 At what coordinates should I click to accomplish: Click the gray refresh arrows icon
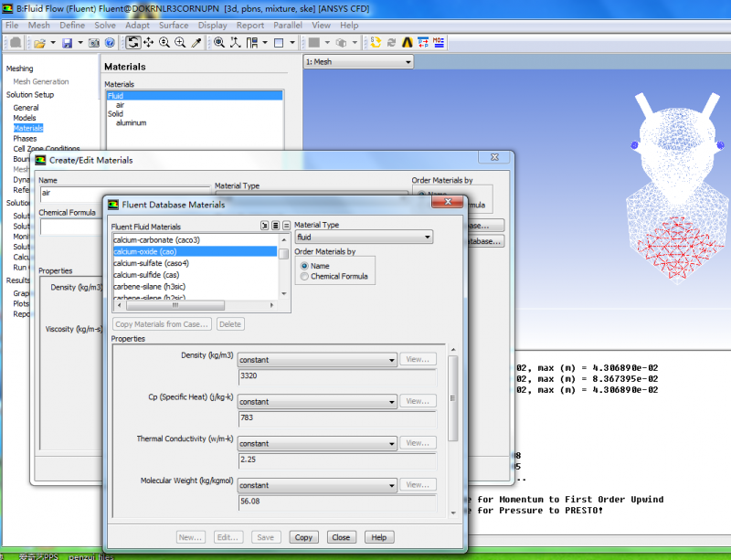click(x=392, y=42)
